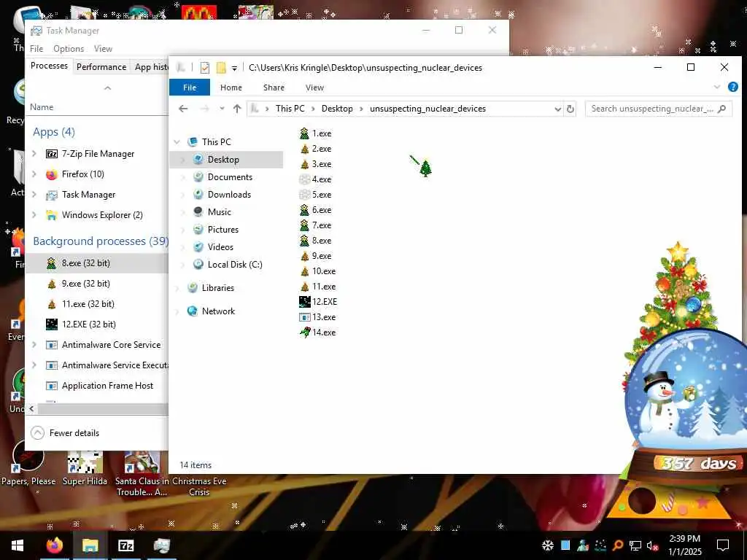Click This PC in the breadcrumb path
The height and width of the screenshot is (560, 747).
pyautogui.click(x=290, y=109)
